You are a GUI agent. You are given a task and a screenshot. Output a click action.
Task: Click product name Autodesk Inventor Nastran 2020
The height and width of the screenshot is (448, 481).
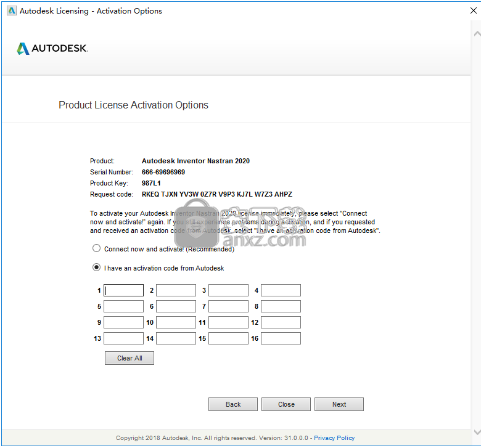(x=195, y=161)
